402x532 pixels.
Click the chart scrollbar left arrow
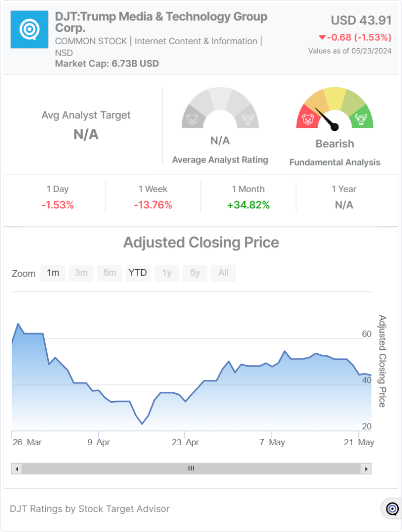[x=17, y=469]
